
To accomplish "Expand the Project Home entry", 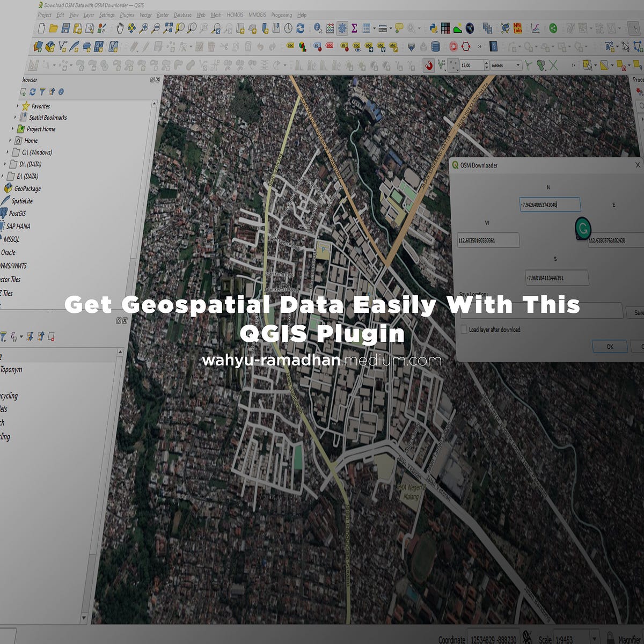I will 13,129.
